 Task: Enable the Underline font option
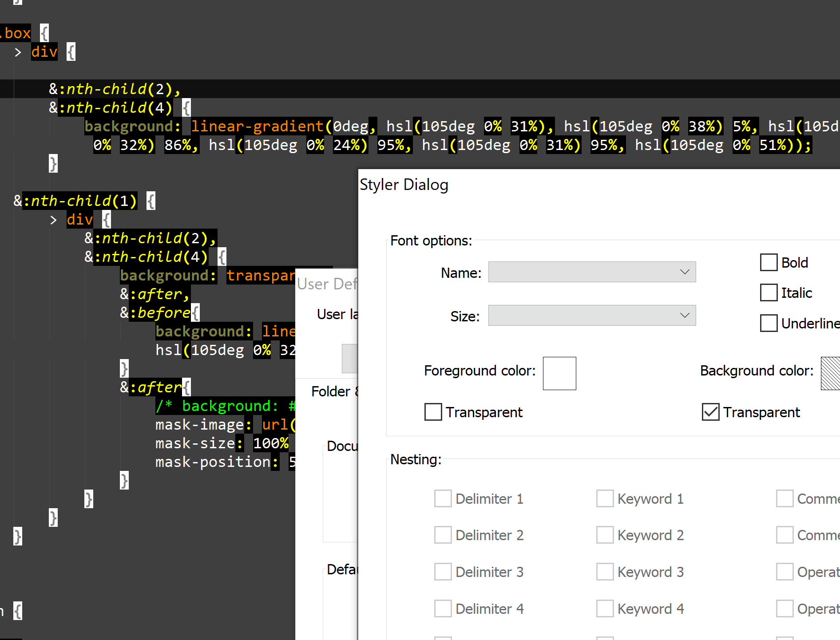tap(769, 323)
